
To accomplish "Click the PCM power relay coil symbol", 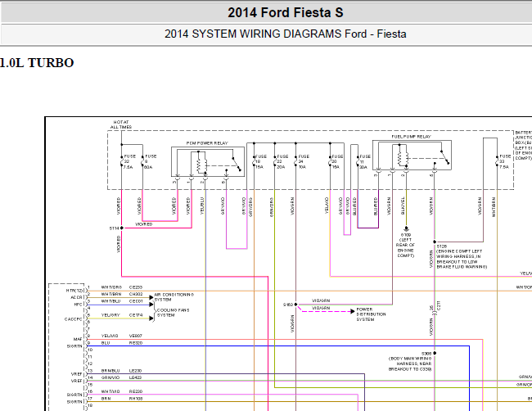I will (x=201, y=165).
